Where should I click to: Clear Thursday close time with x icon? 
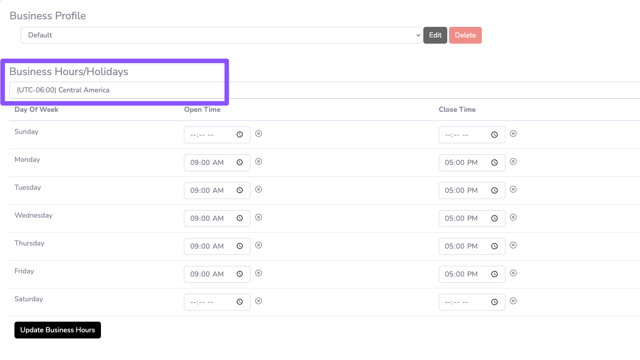[513, 245]
